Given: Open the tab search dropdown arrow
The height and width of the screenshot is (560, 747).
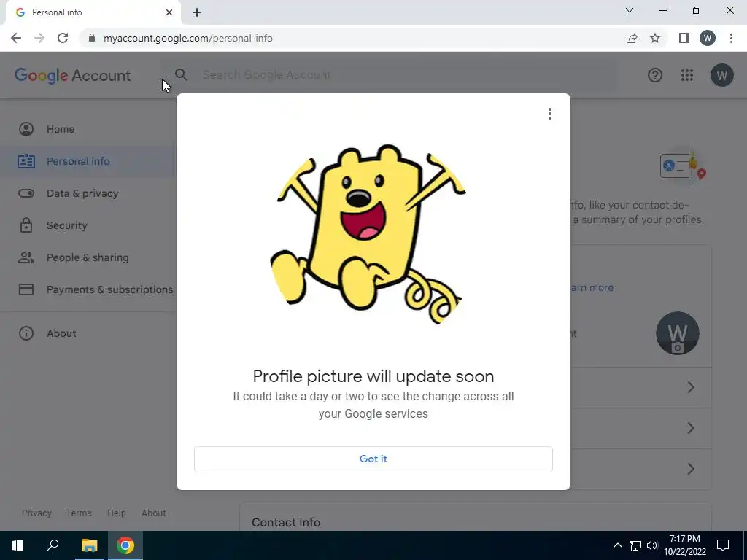Looking at the screenshot, I should [x=630, y=10].
